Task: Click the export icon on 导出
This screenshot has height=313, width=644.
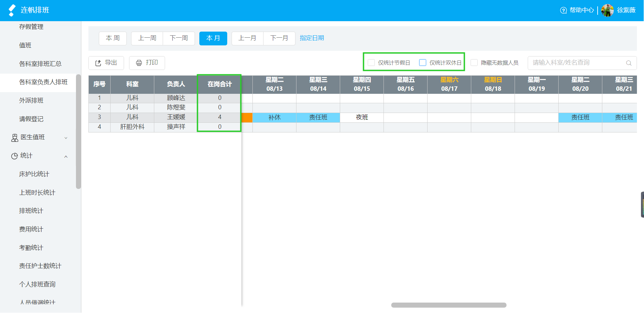Action: 98,63
